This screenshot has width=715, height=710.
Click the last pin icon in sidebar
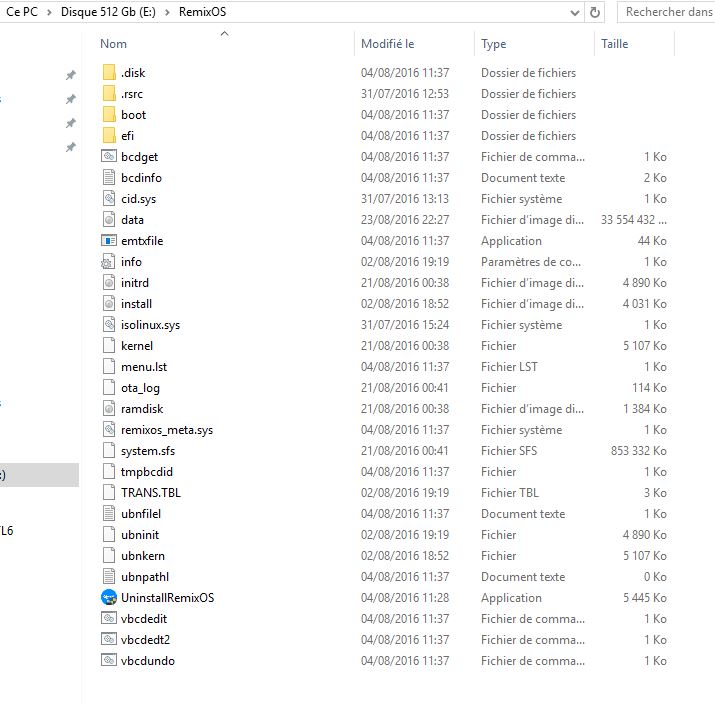pos(71,147)
